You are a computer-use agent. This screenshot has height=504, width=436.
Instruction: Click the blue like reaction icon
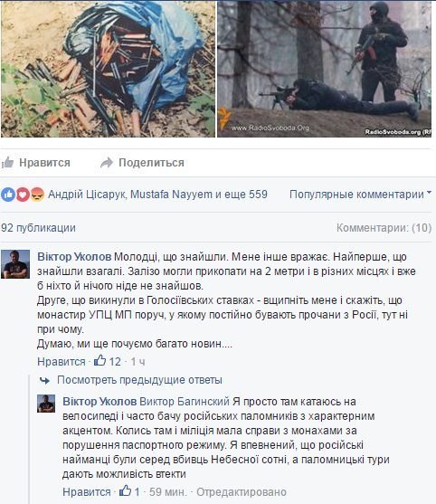tap(8, 195)
